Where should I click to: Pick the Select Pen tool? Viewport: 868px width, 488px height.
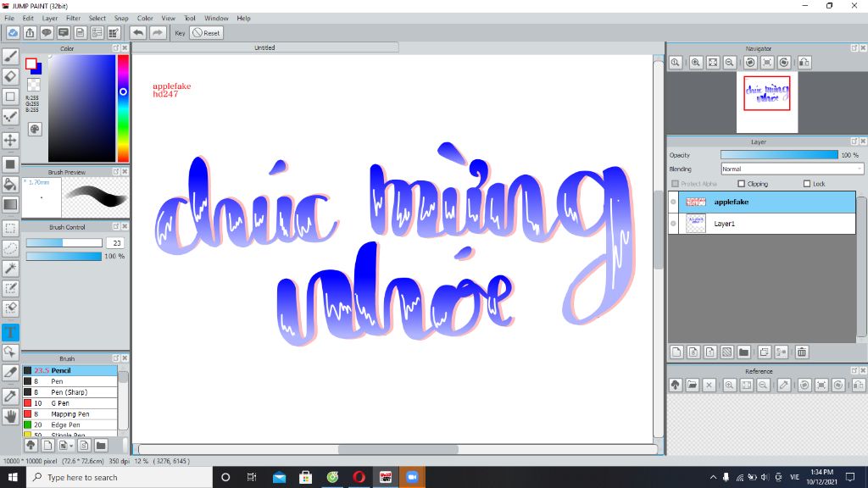(10, 288)
